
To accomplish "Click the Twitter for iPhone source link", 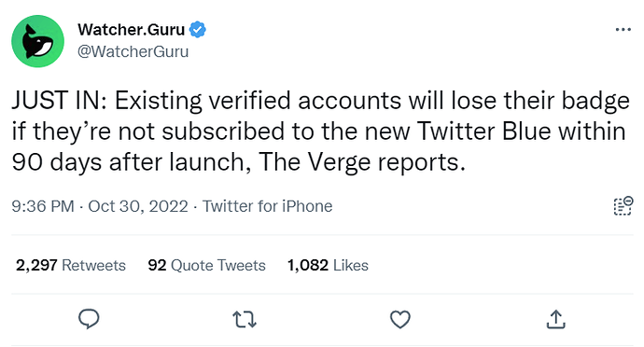I will pos(267,206).
